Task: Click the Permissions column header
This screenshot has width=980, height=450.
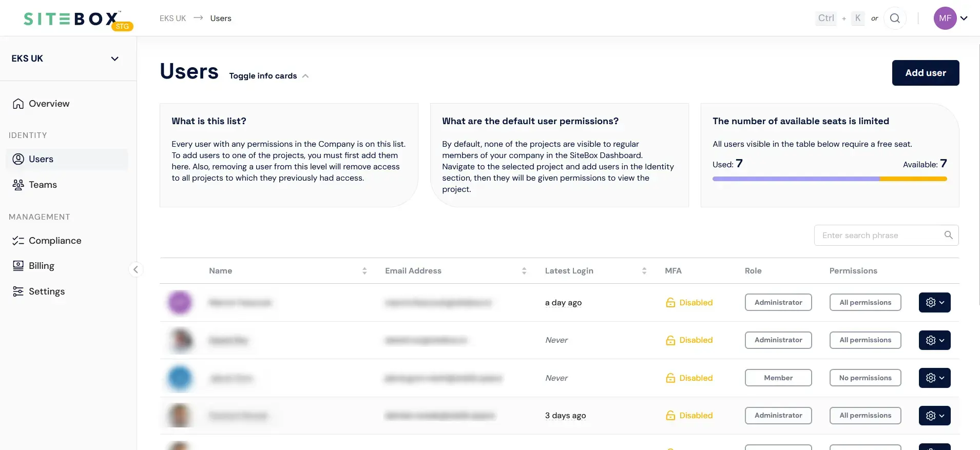Action: (x=853, y=271)
